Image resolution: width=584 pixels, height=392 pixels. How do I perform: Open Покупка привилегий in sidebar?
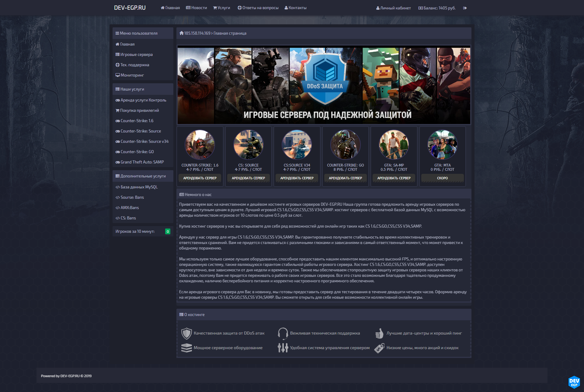(x=143, y=110)
